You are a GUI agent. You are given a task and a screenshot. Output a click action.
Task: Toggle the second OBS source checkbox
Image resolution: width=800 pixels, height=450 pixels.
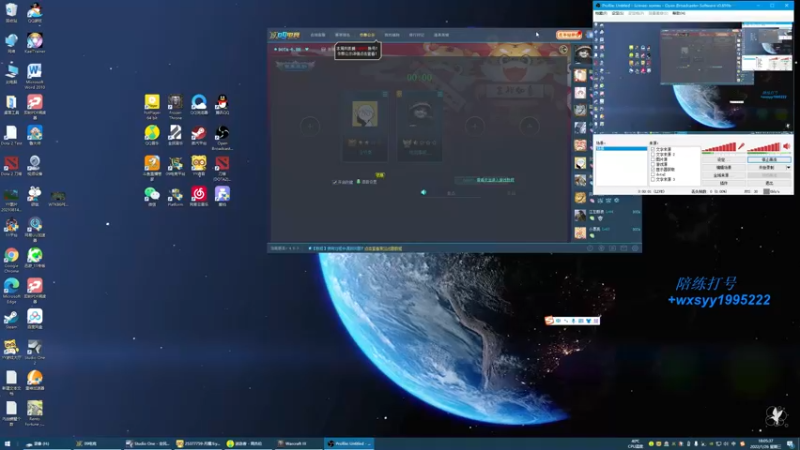coord(653,154)
